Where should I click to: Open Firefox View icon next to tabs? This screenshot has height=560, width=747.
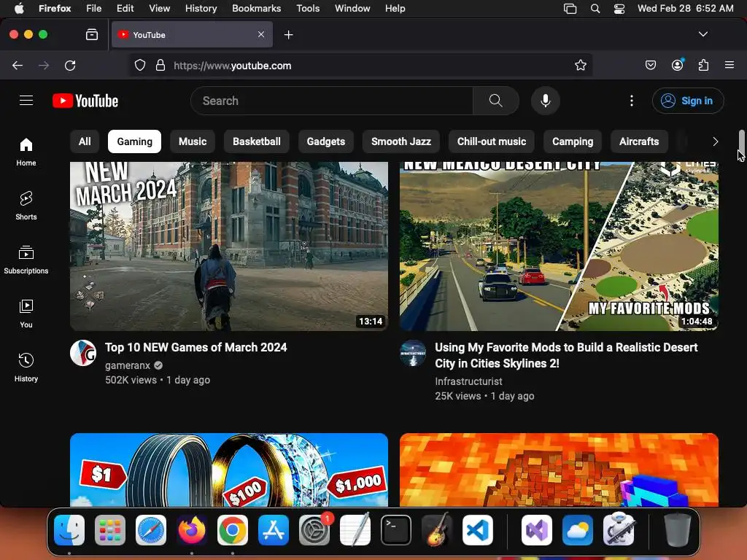click(91, 34)
